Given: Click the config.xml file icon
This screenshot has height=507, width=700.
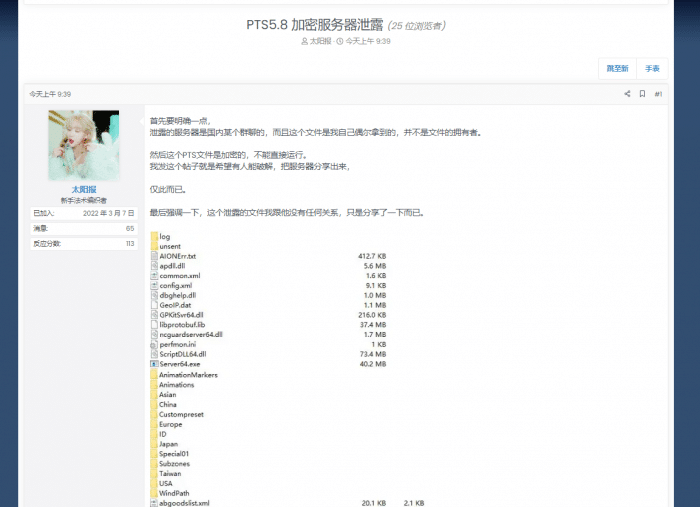Looking at the screenshot, I should (153, 285).
